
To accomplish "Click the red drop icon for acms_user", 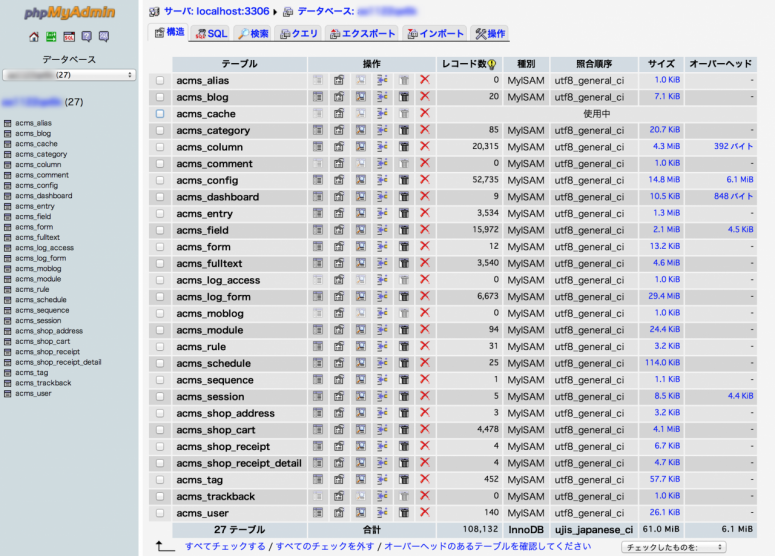I will [x=425, y=513].
